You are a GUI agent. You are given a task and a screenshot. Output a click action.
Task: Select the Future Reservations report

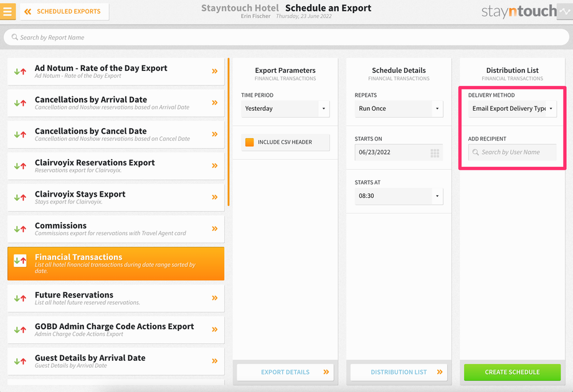click(116, 298)
